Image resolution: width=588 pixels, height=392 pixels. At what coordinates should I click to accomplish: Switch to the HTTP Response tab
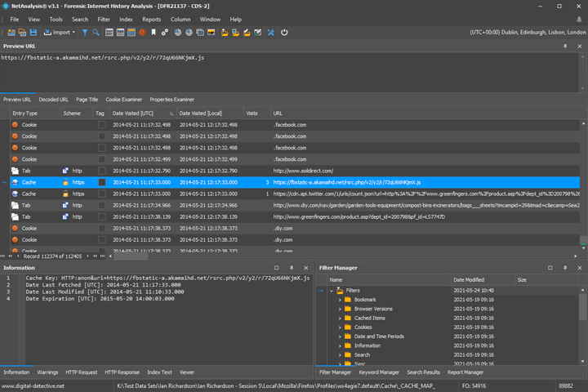(122, 372)
